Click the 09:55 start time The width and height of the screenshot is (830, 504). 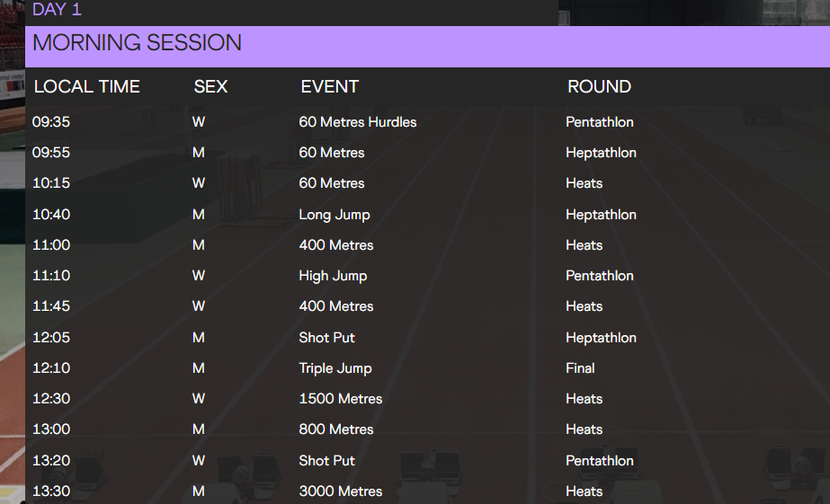click(x=51, y=153)
